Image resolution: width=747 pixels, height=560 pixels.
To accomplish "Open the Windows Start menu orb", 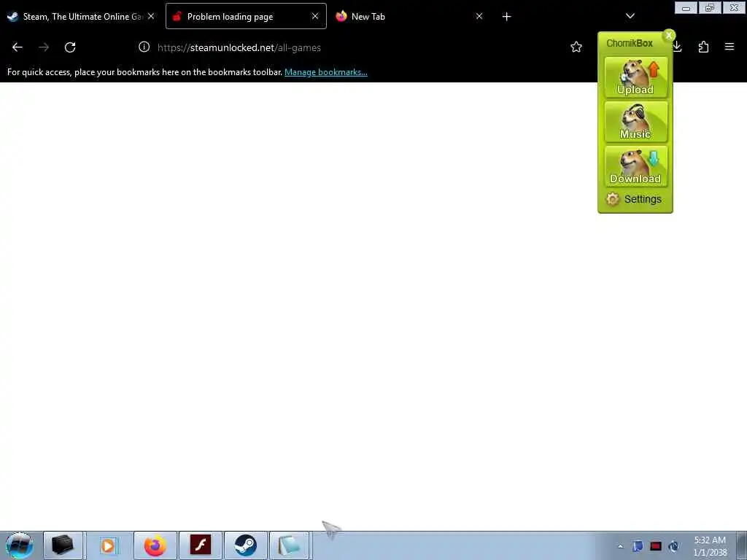I will point(19,545).
